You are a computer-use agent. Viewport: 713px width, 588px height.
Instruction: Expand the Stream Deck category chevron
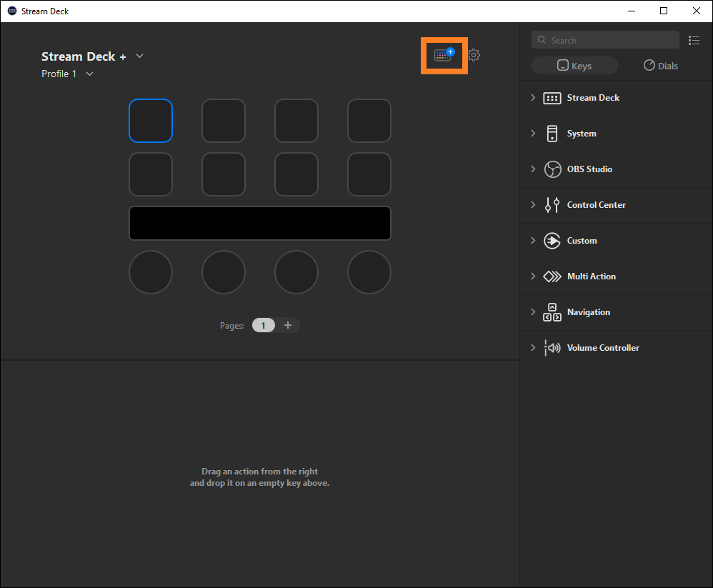pyautogui.click(x=533, y=98)
